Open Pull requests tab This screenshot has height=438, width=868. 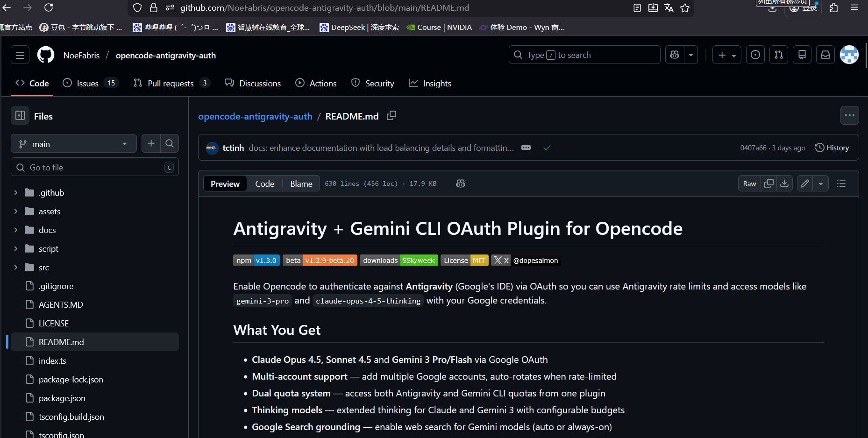click(172, 83)
